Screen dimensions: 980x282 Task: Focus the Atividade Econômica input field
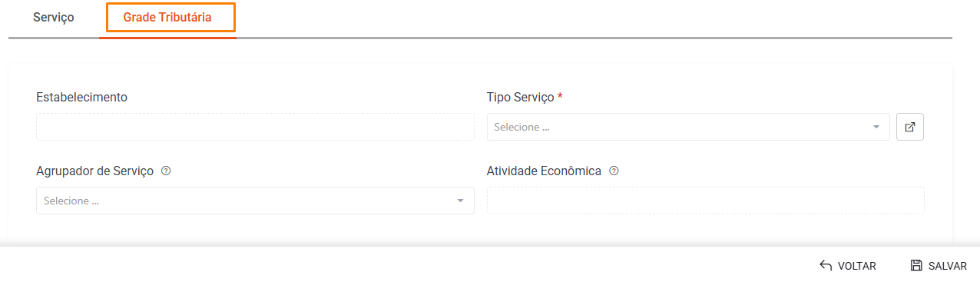point(706,201)
